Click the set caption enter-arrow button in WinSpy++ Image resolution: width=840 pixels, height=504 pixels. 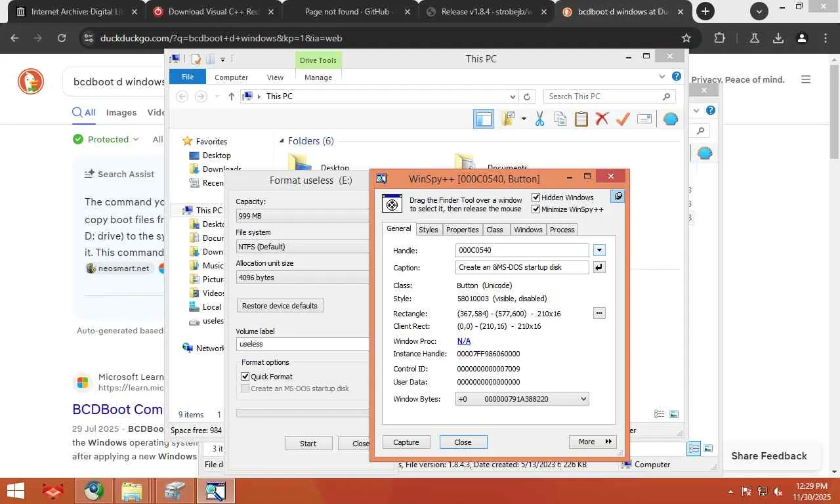tap(598, 267)
